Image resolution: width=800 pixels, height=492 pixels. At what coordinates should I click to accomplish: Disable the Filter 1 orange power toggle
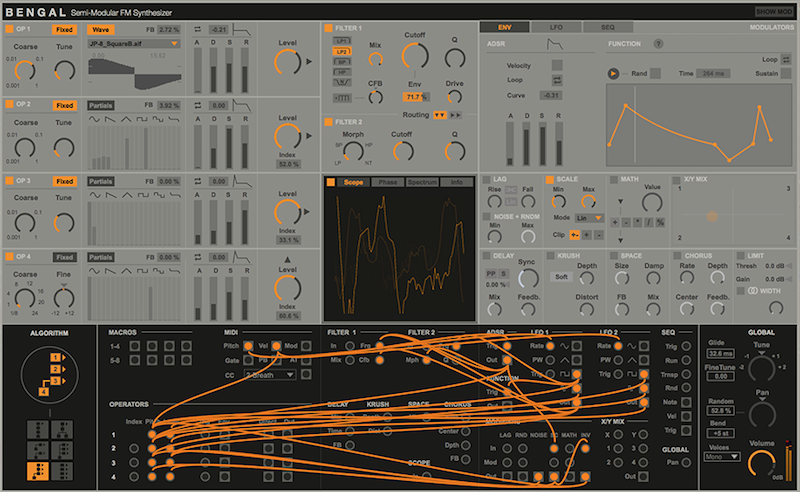[x=328, y=28]
